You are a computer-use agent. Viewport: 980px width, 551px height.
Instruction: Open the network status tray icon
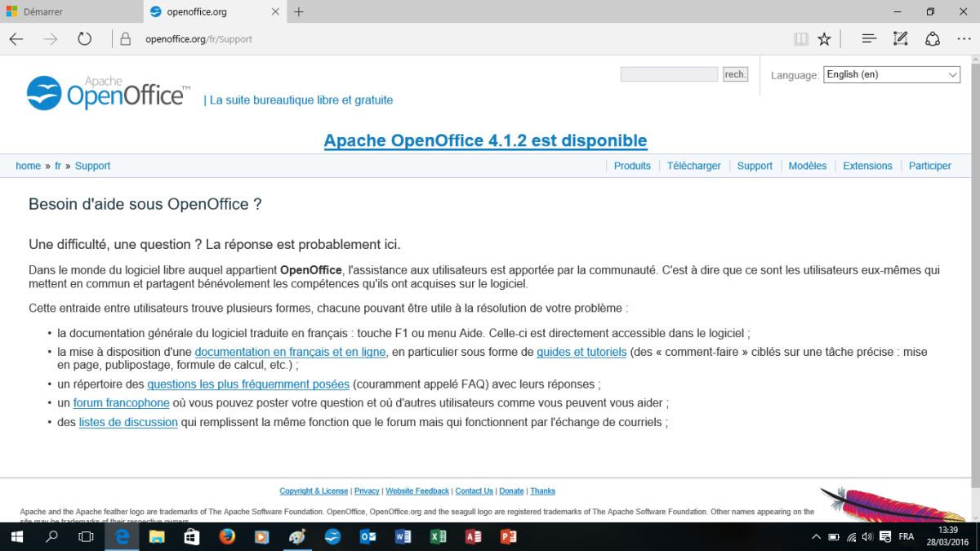pos(851,537)
